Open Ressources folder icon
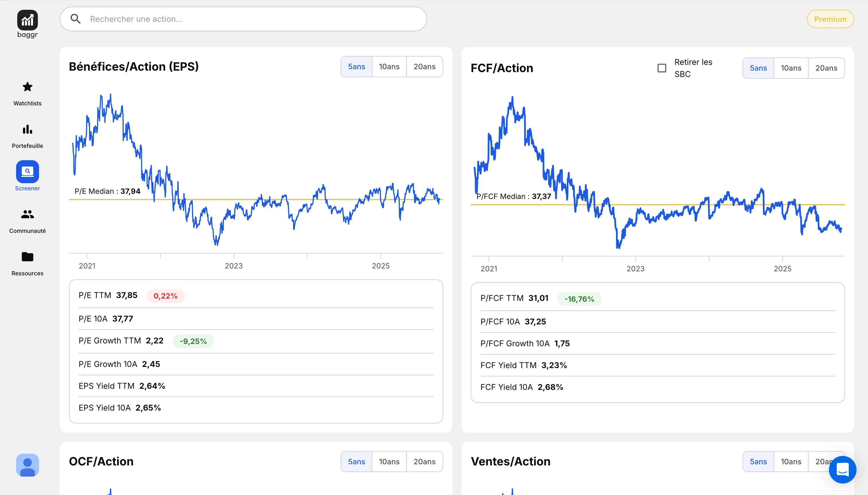The image size is (868, 495). pos(27,257)
